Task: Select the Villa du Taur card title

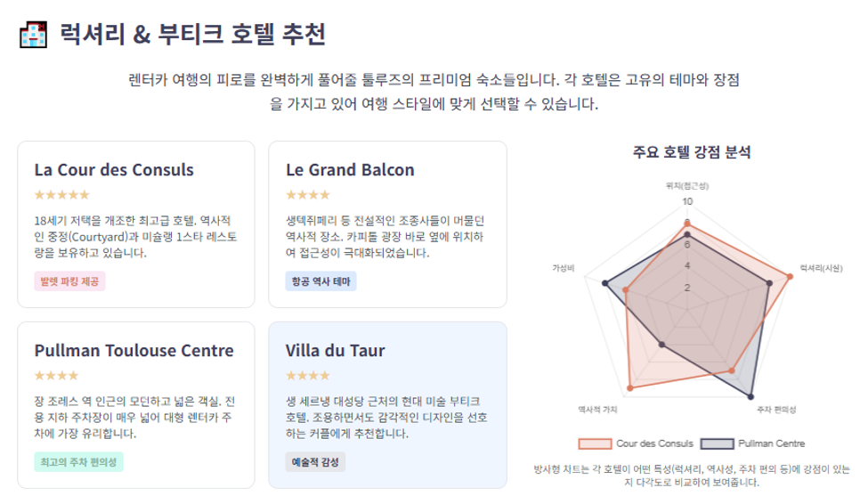Action: (x=336, y=351)
